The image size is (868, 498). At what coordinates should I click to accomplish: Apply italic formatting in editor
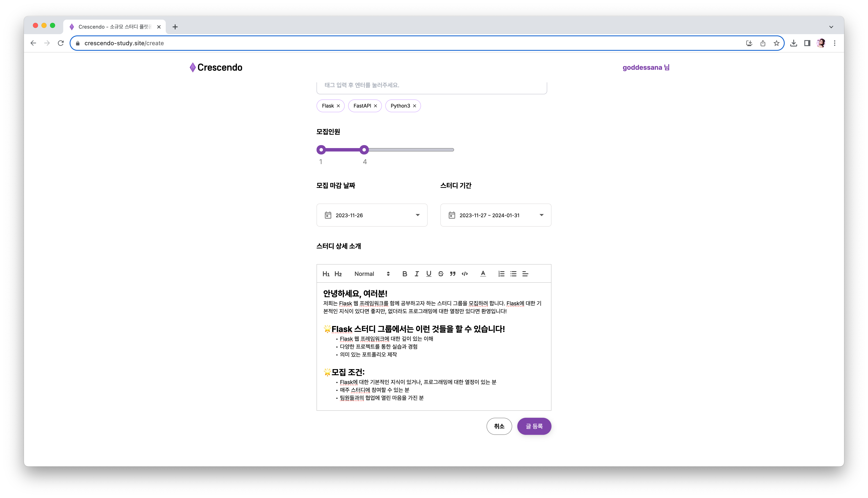416,274
